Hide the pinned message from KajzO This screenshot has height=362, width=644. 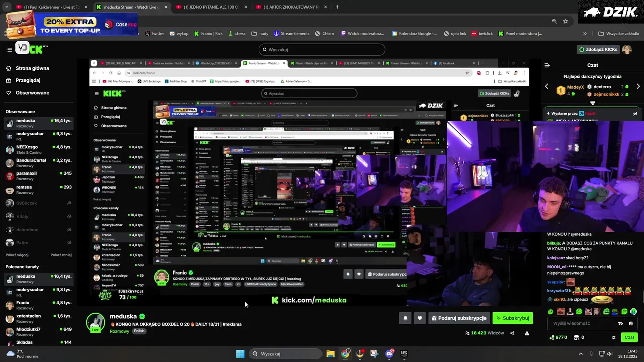click(635, 114)
